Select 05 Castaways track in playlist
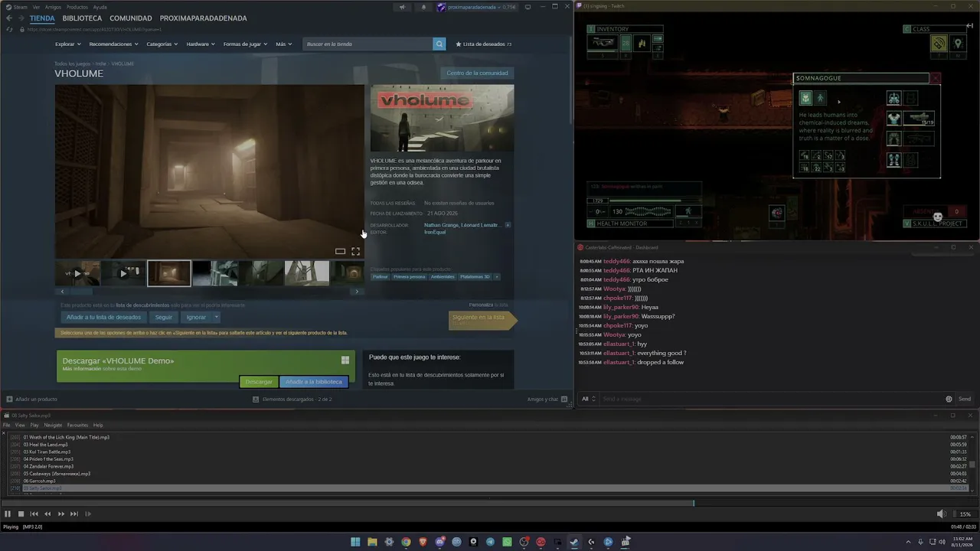 [x=57, y=474]
